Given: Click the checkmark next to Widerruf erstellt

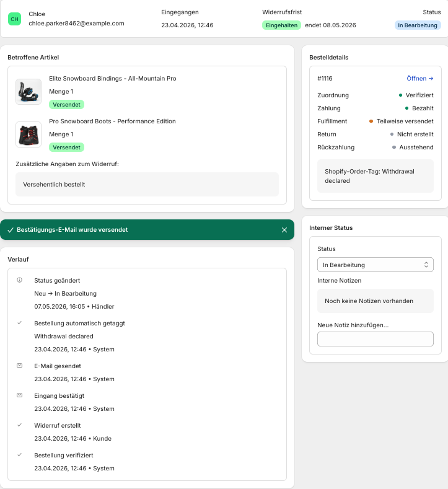Looking at the screenshot, I should pyautogui.click(x=19, y=425).
